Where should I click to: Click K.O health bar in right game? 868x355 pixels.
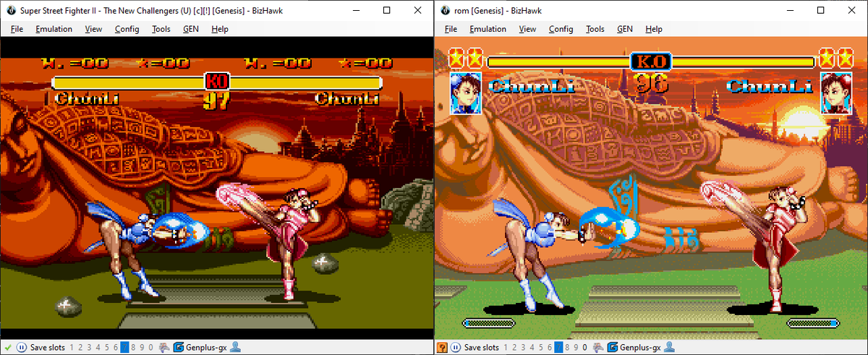click(651, 61)
